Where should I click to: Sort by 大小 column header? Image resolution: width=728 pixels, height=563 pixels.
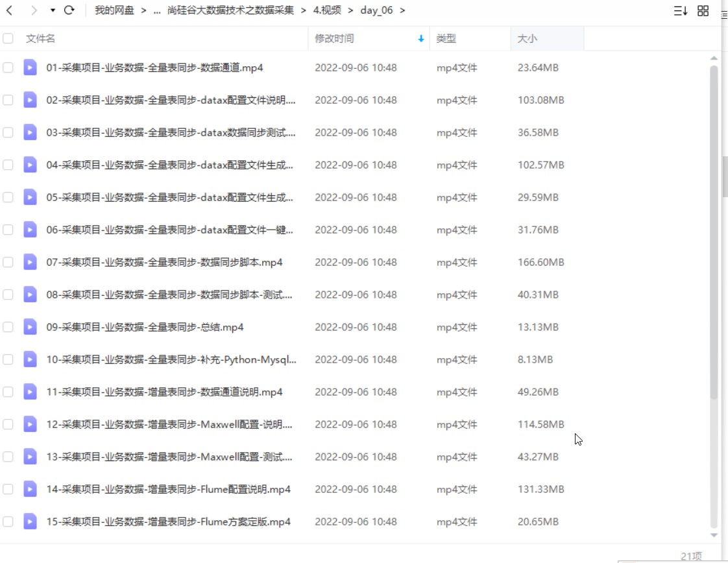[527, 38]
